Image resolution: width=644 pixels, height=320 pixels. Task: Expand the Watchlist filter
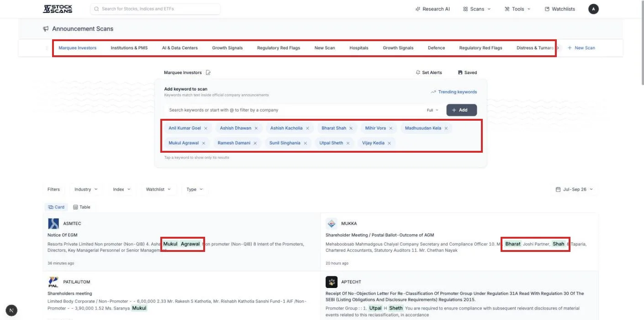pyautogui.click(x=158, y=189)
